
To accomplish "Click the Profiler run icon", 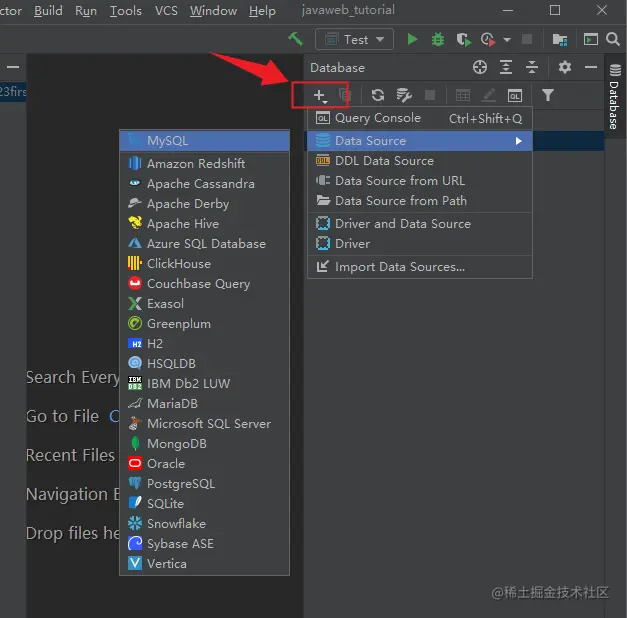I will (x=488, y=39).
